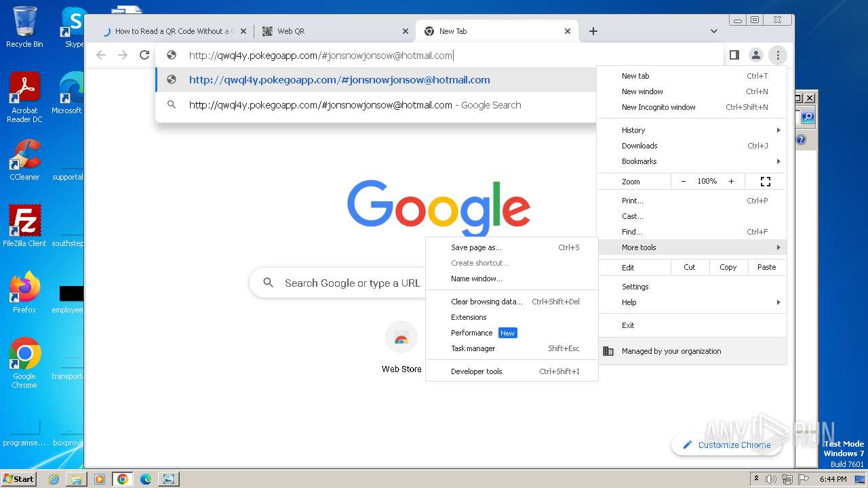Increase zoom with plus button

pyautogui.click(x=731, y=182)
